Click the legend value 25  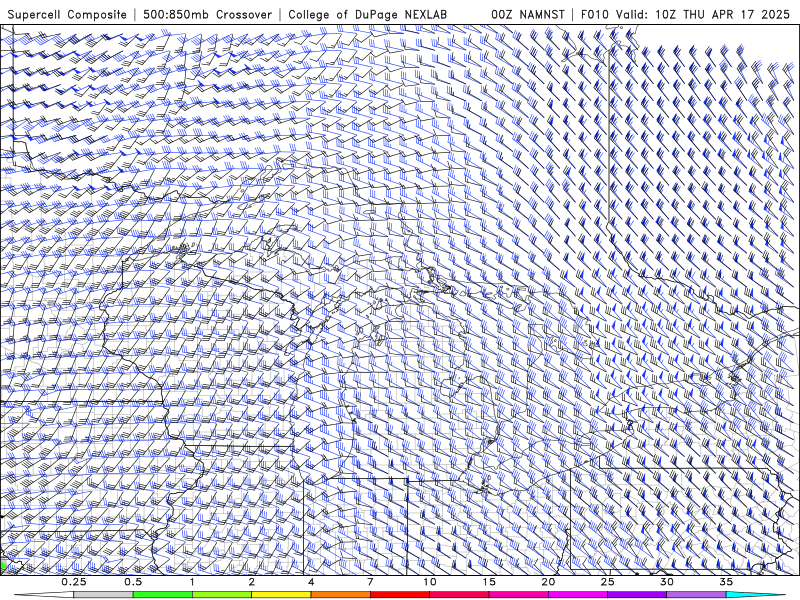(608, 582)
